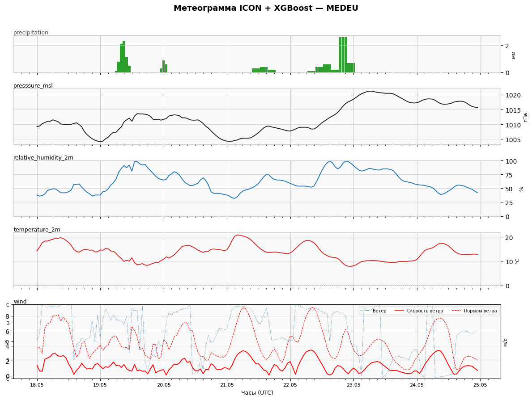Click the relative_humidity_2m panel title

(x=43, y=158)
